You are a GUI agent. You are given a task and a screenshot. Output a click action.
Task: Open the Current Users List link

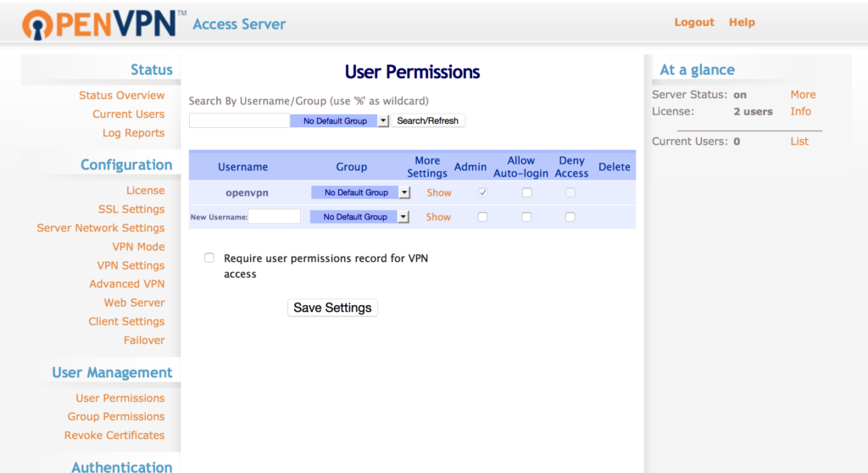(x=799, y=142)
